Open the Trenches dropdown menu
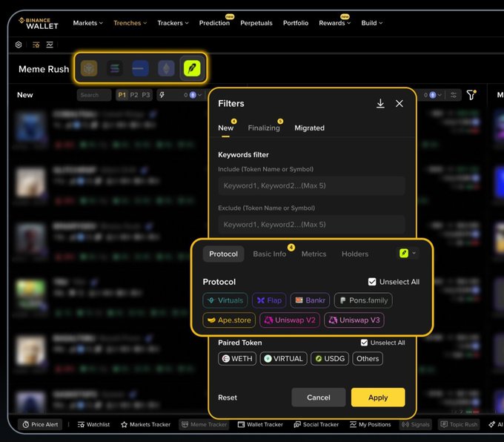The width and height of the screenshot is (504, 442). tap(130, 23)
